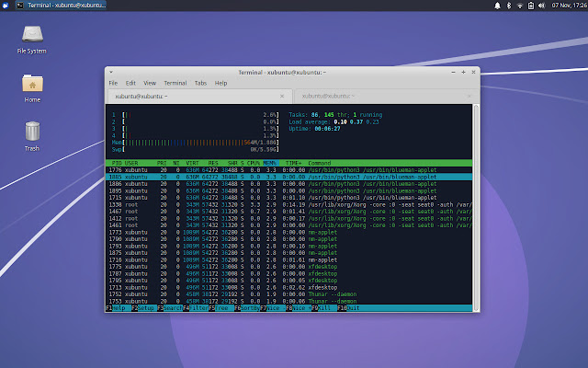Viewport: 588px width, 368px height.
Task: Select highlighted process row PID 1885
Action: point(288,177)
